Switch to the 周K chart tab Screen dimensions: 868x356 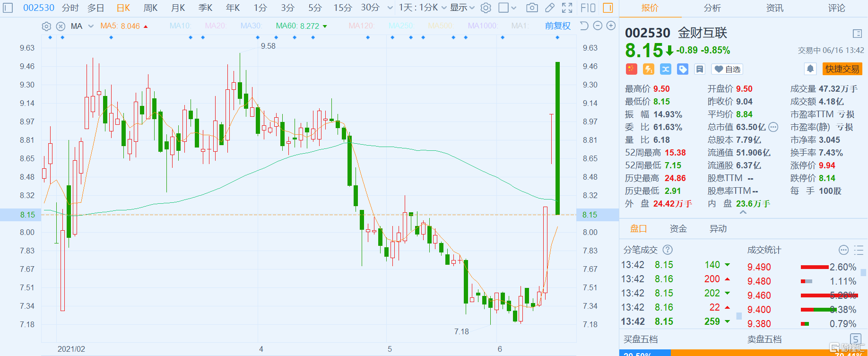click(150, 8)
